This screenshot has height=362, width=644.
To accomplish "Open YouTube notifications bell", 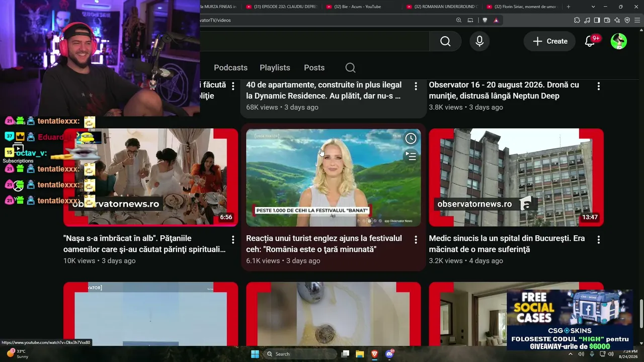I will 590,41.
